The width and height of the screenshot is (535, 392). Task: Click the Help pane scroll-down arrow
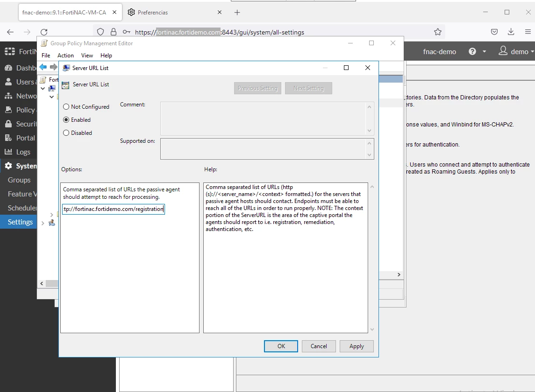pyautogui.click(x=372, y=329)
